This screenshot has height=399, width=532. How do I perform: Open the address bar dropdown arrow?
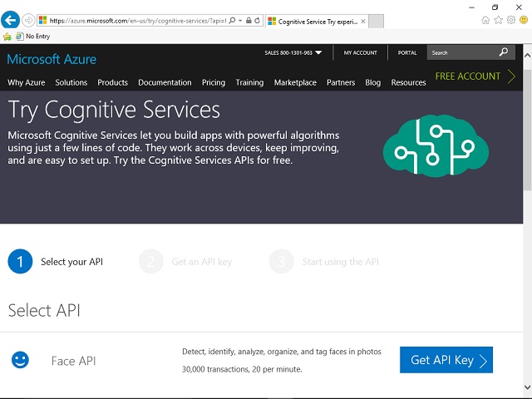[240, 21]
